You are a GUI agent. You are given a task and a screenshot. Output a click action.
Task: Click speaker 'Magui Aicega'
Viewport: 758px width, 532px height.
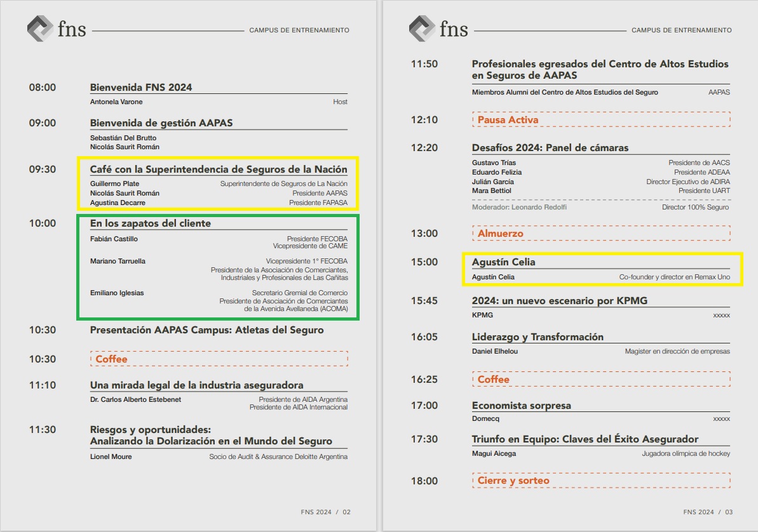tap(494, 454)
